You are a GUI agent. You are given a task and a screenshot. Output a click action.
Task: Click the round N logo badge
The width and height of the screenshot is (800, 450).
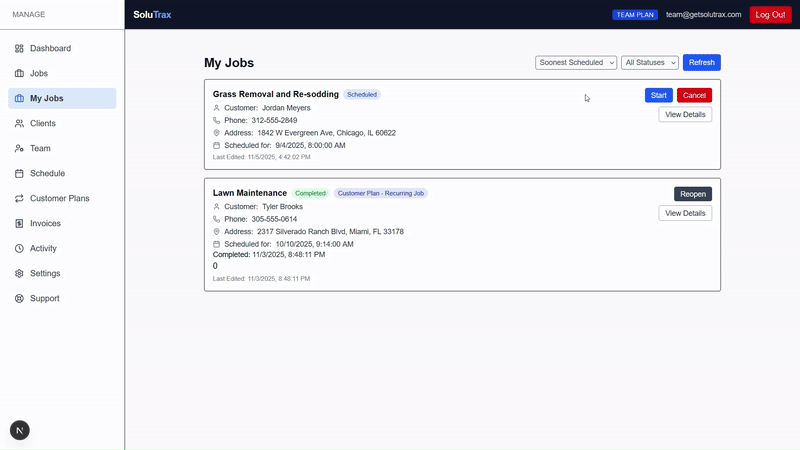tap(20, 430)
